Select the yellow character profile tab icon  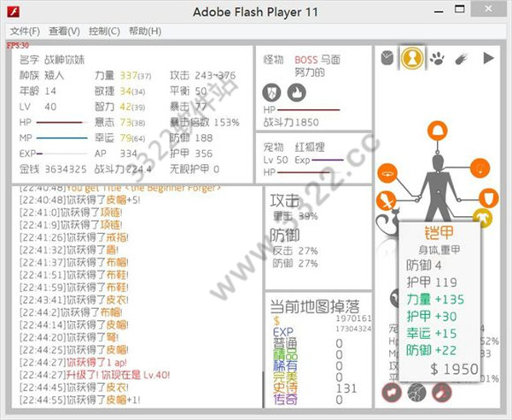tap(412, 58)
